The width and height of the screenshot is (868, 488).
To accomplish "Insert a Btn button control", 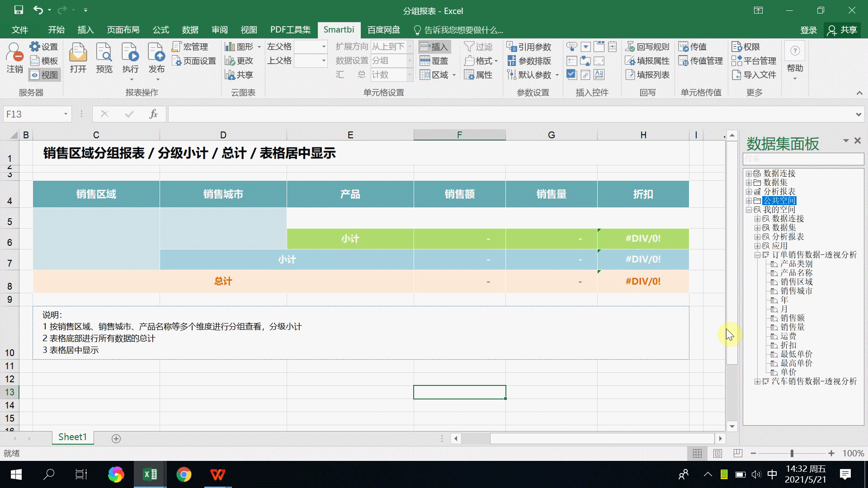I will click(572, 47).
